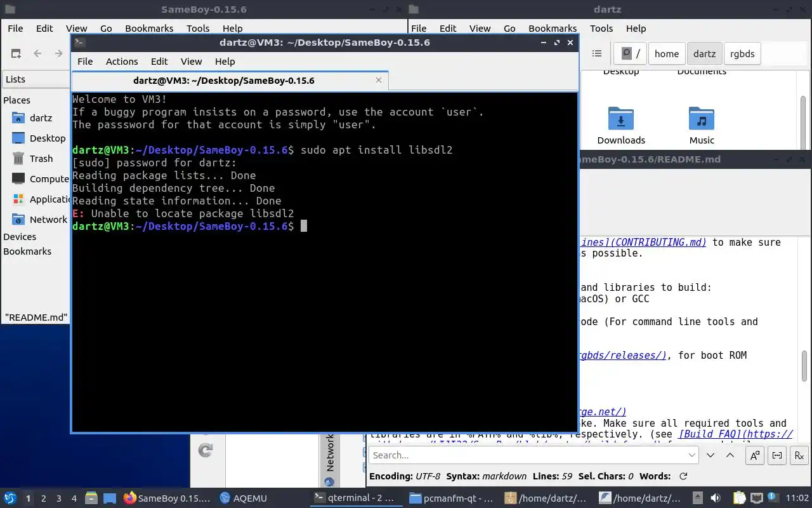Open Applications place in sidebar

(41, 199)
